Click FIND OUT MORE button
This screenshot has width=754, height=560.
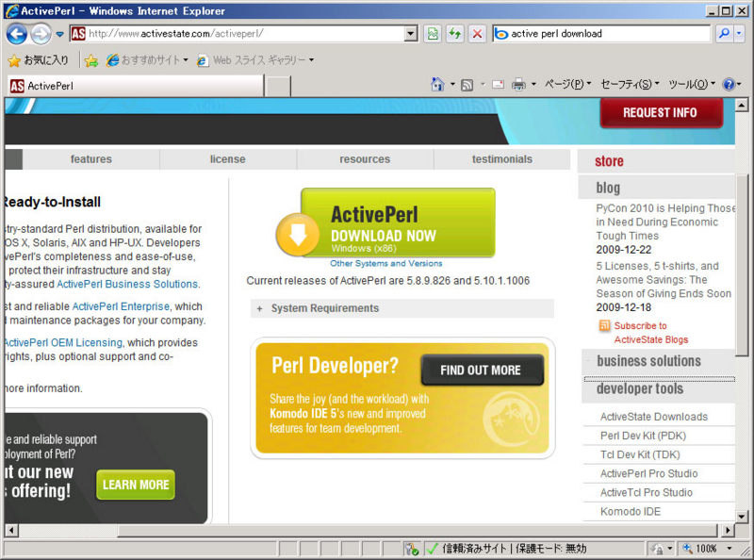pos(482,370)
